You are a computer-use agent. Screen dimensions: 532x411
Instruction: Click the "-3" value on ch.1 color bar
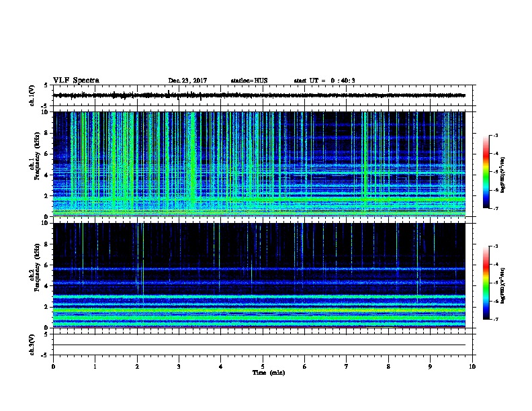coord(495,135)
